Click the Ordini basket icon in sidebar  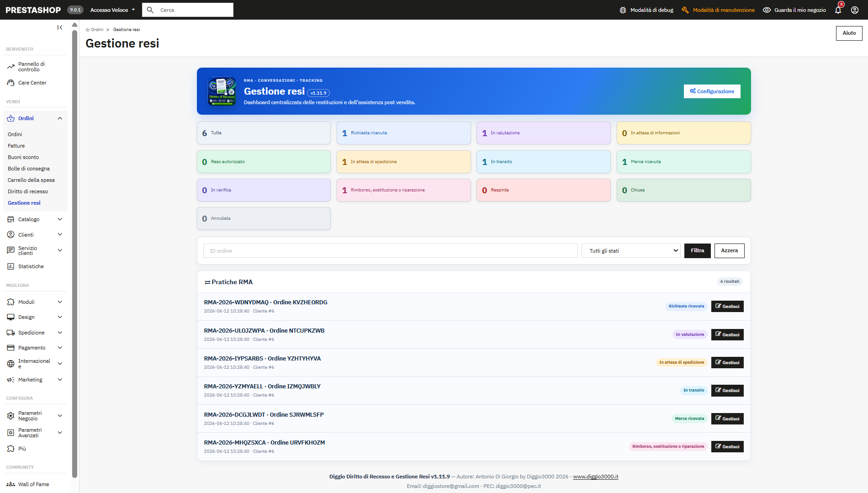tap(11, 118)
